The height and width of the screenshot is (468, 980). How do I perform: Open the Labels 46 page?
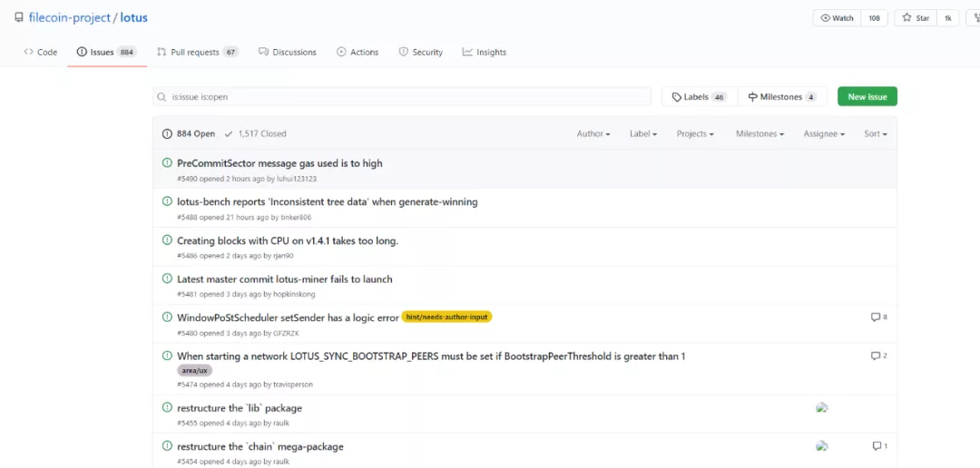click(x=700, y=97)
